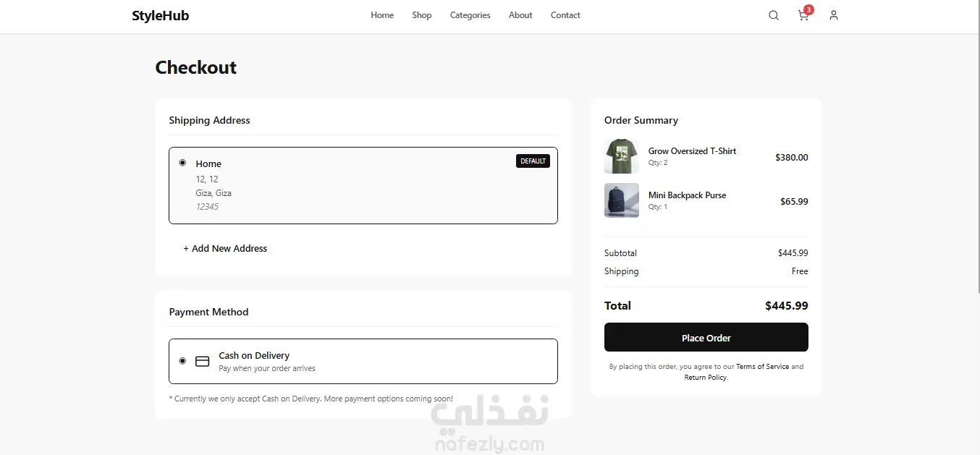
Task: Open the shopping cart icon
Action: point(803,15)
